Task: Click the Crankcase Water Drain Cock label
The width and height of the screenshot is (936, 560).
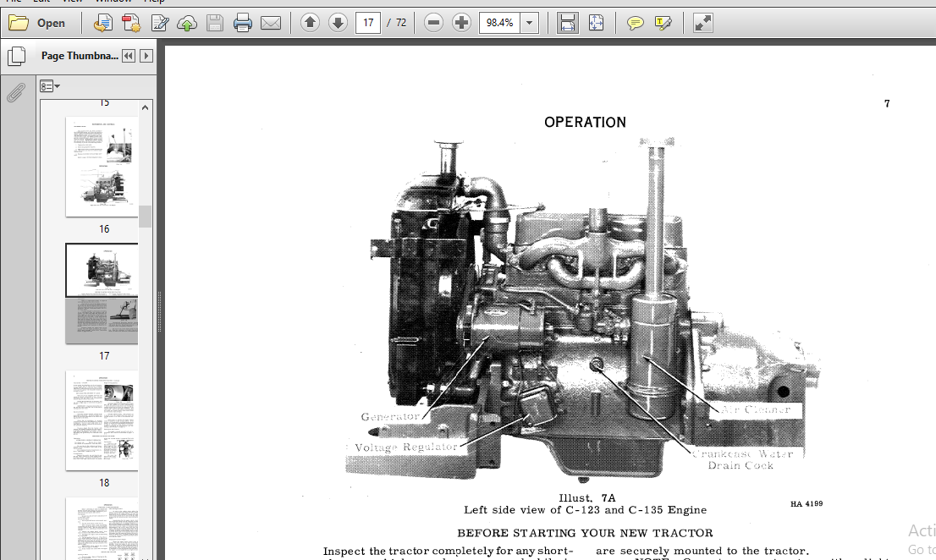Action: tap(742, 460)
